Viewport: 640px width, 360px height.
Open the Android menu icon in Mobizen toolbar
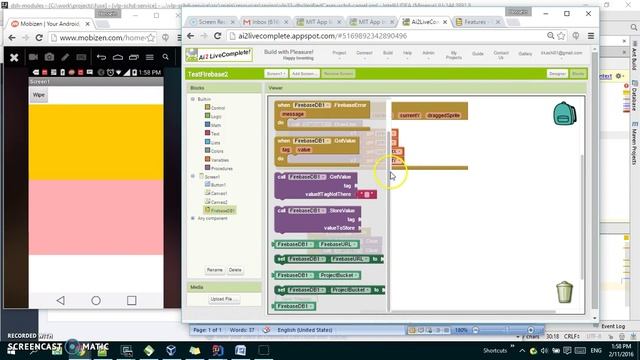coord(150,57)
